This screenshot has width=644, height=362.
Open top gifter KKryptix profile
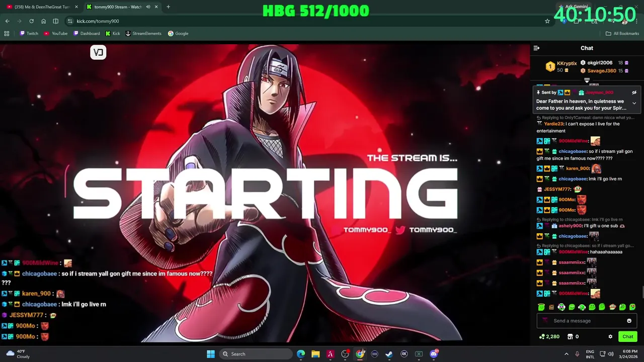(567, 63)
